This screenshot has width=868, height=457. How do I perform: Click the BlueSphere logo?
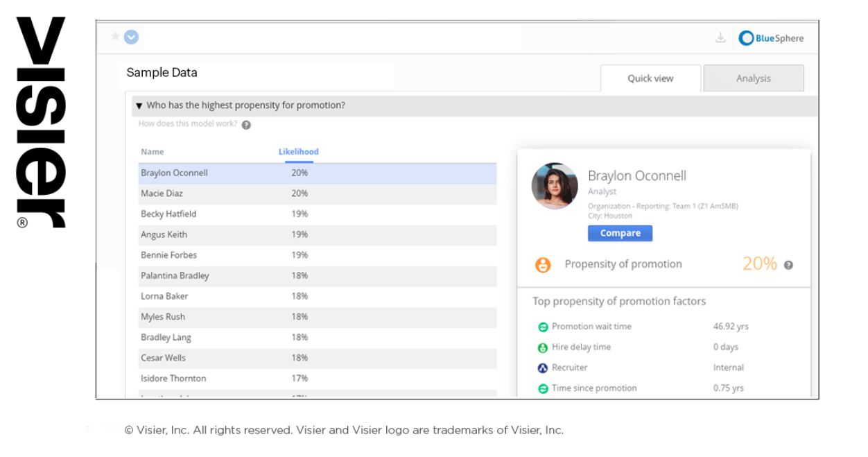pyautogui.click(x=771, y=38)
